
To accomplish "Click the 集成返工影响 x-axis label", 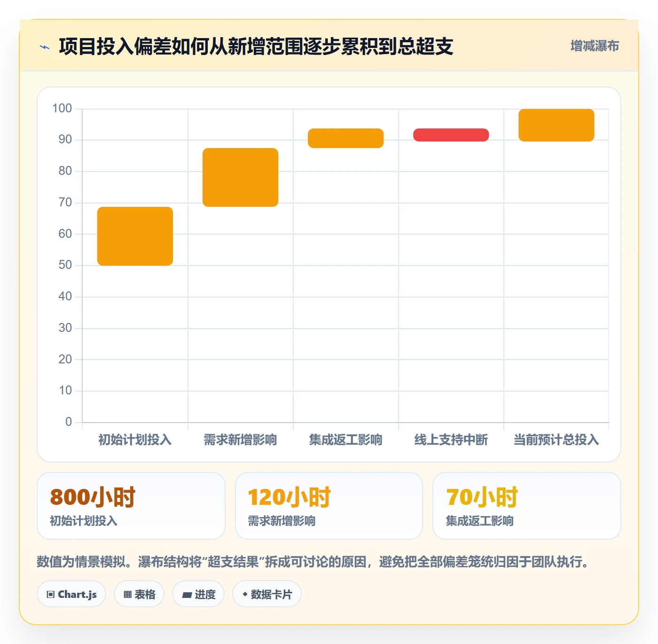I will pos(345,440).
